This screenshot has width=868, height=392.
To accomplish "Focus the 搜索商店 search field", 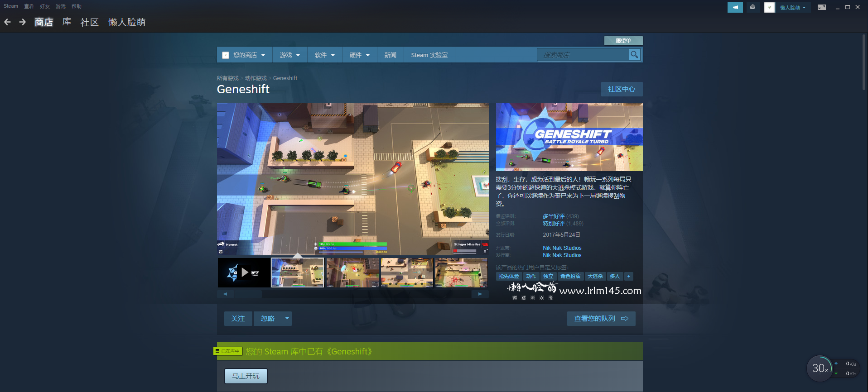I will coord(583,55).
